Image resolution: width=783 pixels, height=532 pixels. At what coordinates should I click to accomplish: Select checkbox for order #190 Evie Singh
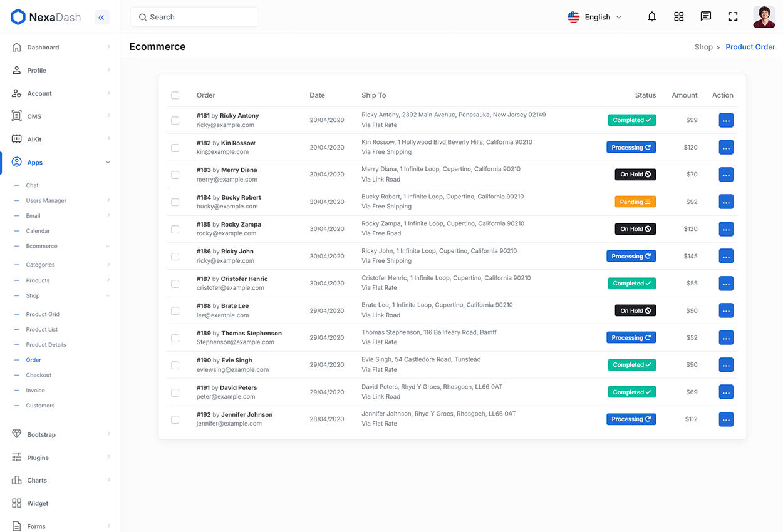click(x=175, y=365)
